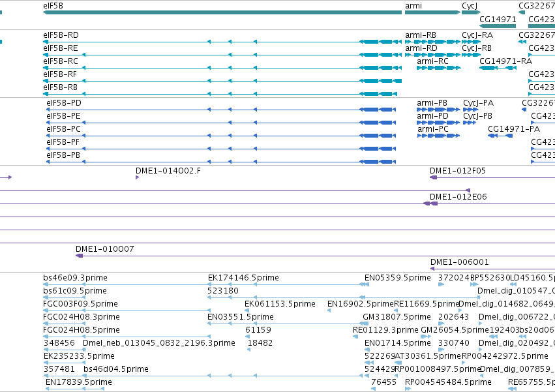555x392 pixels.
Task: Click feature 524429
Action: 380,369
